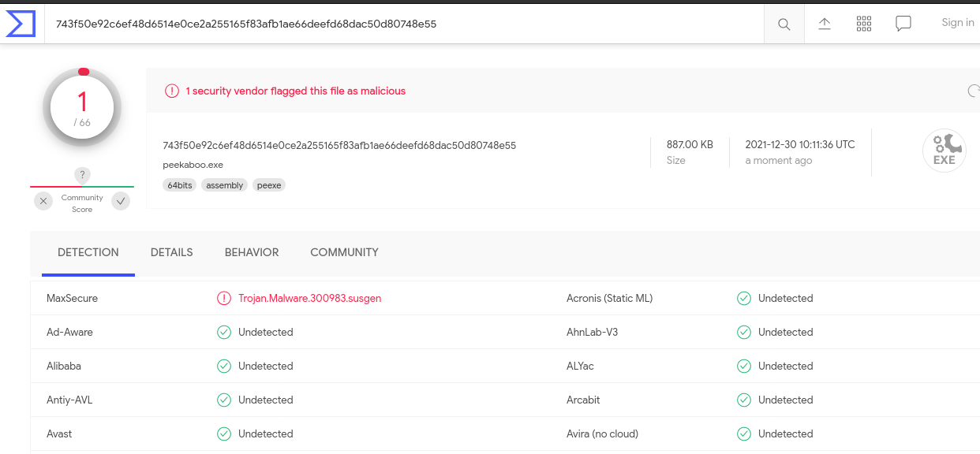Select the peexe tag
This screenshot has height=454, width=980.
tap(269, 185)
